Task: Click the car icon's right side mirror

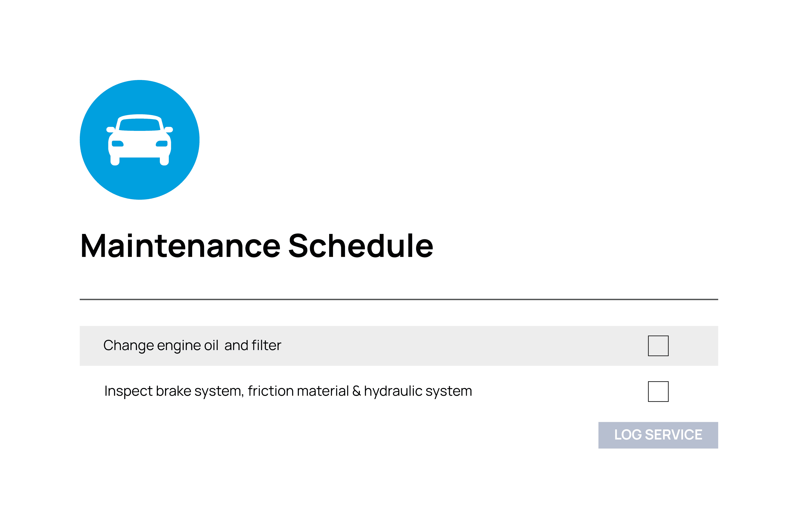Action: (169, 130)
